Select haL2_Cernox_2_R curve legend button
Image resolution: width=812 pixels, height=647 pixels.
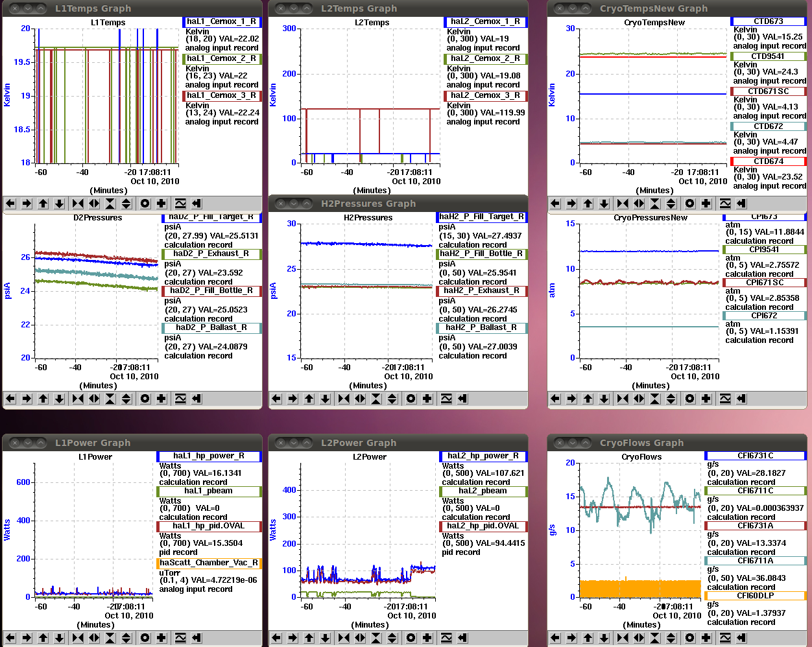[486, 59]
